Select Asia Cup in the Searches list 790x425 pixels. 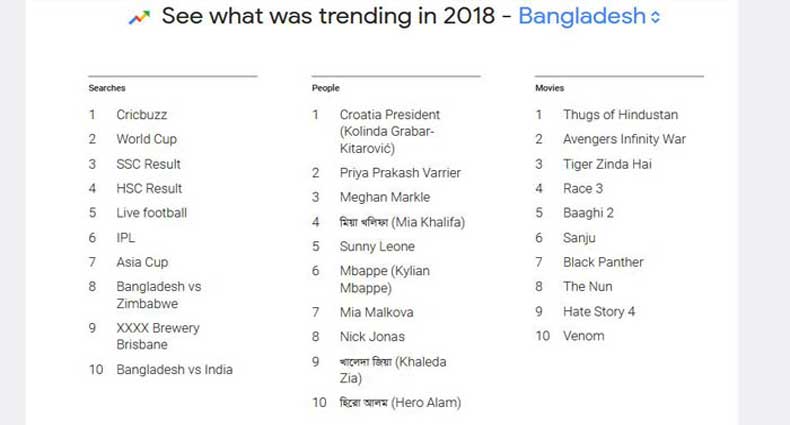pos(142,262)
